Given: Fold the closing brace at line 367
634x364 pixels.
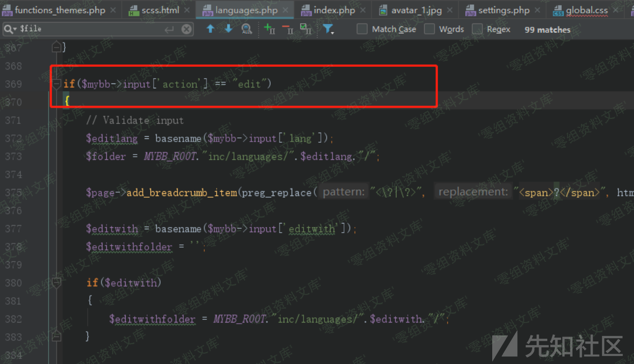Looking at the screenshot, I should point(57,48).
